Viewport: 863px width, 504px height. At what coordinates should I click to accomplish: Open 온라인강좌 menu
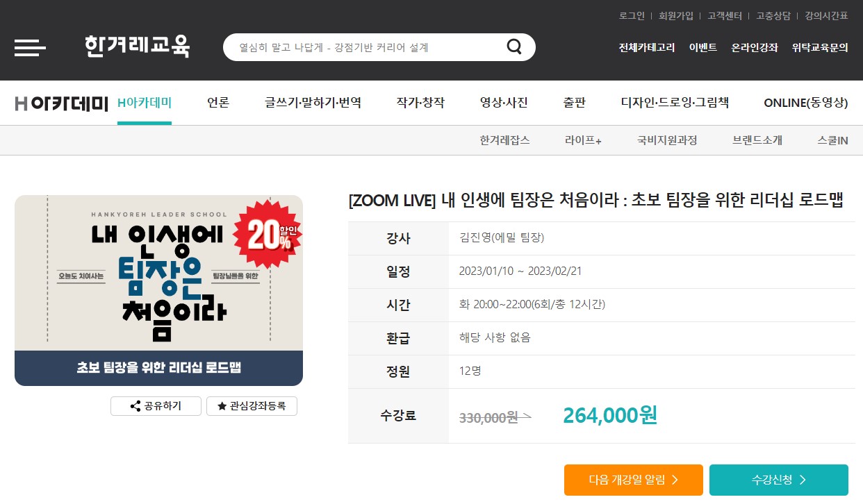point(755,47)
